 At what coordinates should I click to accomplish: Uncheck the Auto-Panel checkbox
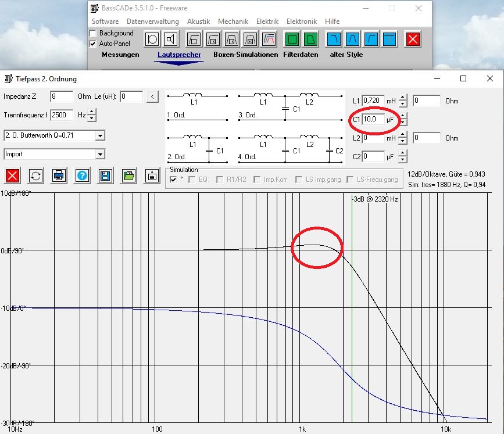[x=93, y=44]
